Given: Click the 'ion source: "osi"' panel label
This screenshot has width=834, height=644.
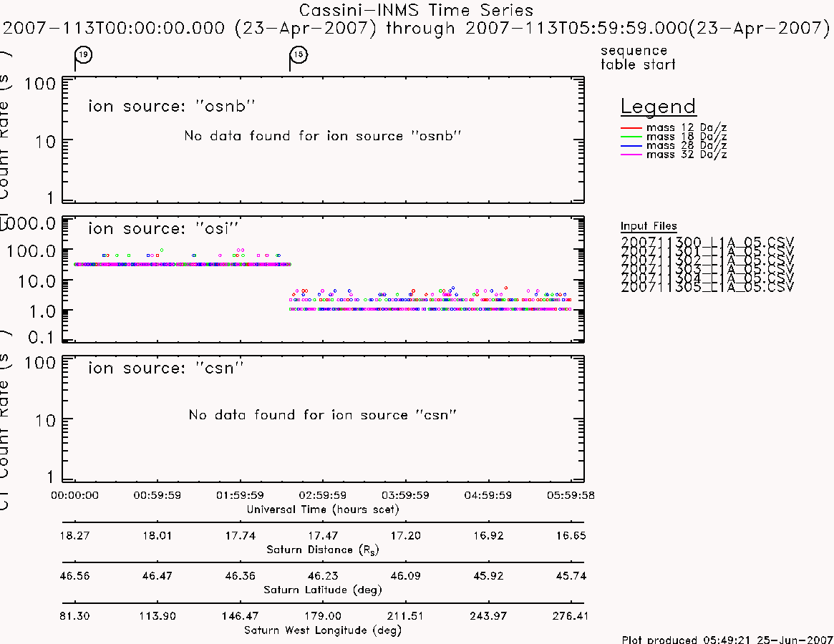Looking at the screenshot, I should (x=163, y=229).
